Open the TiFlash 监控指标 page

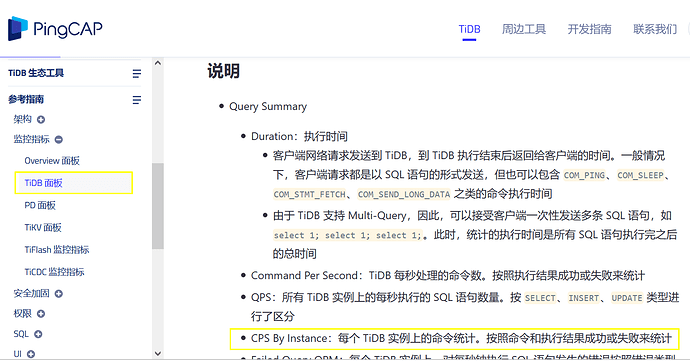point(57,250)
